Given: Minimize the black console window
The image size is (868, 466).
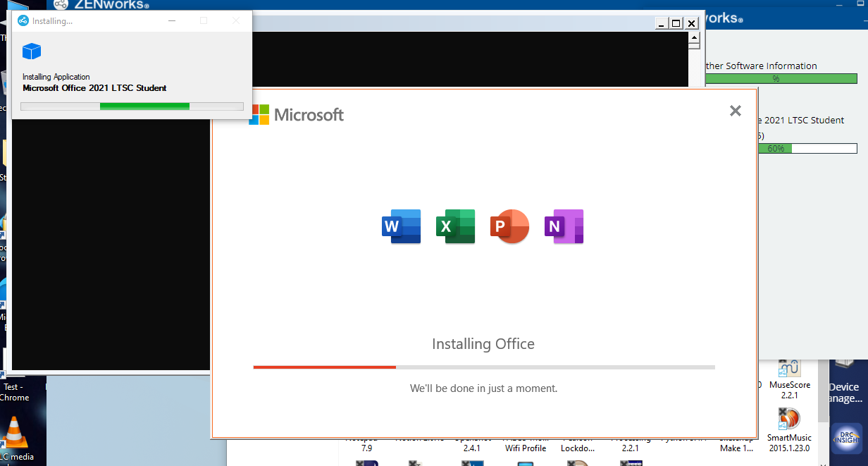Looking at the screenshot, I should 661,23.
